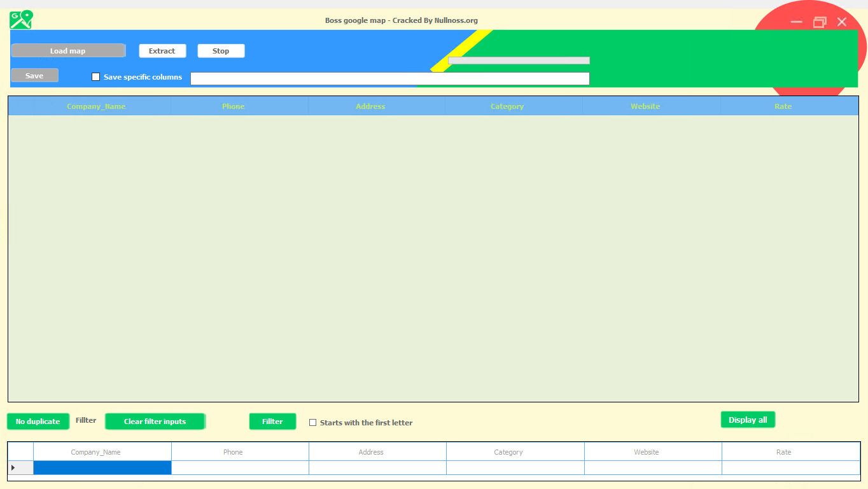Click the Rate filter input cell
The width and height of the screenshot is (868, 489).
click(790, 468)
